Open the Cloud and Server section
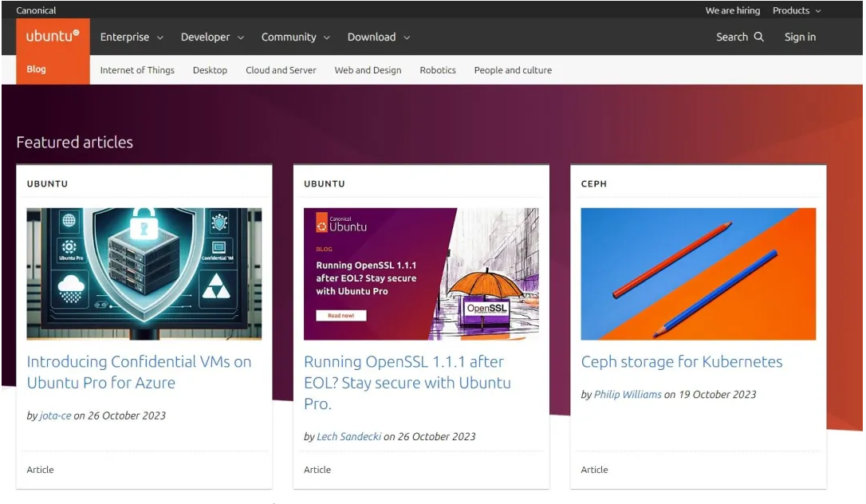Viewport: 866px width, 504px height. click(x=281, y=70)
